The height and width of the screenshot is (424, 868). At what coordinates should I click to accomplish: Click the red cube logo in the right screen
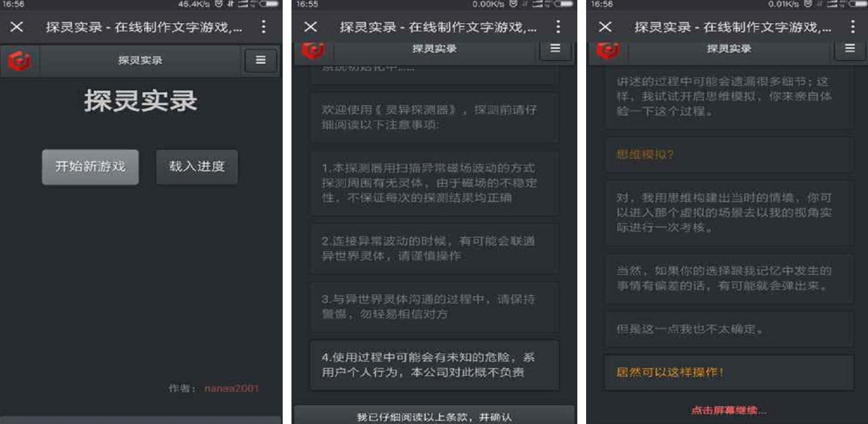(608, 50)
